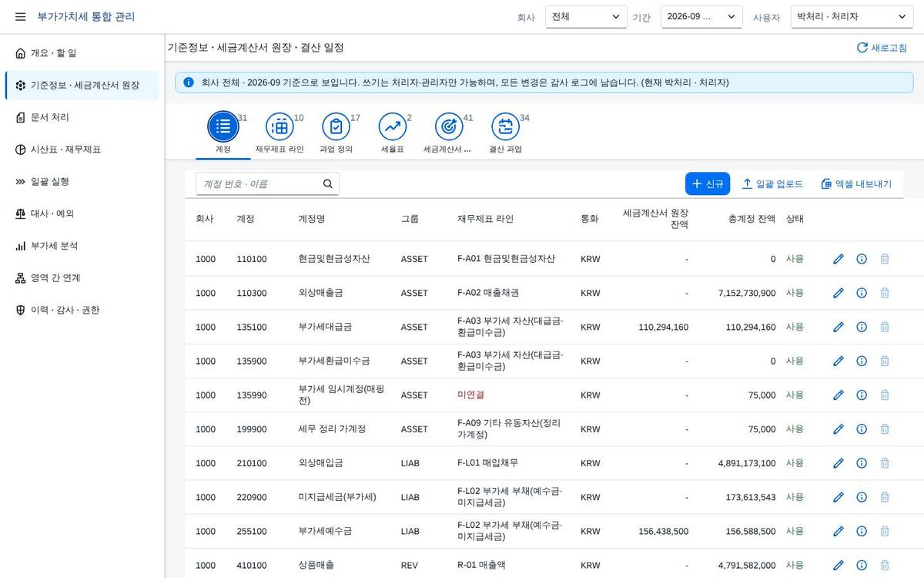The width and height of the screenshot is (924, 578).
Task: Show info for account 135100
Action: click(x=862, y=327)
